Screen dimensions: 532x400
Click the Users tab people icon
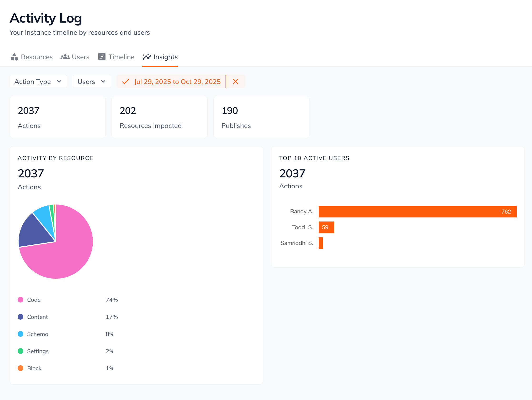pos(65,57)
